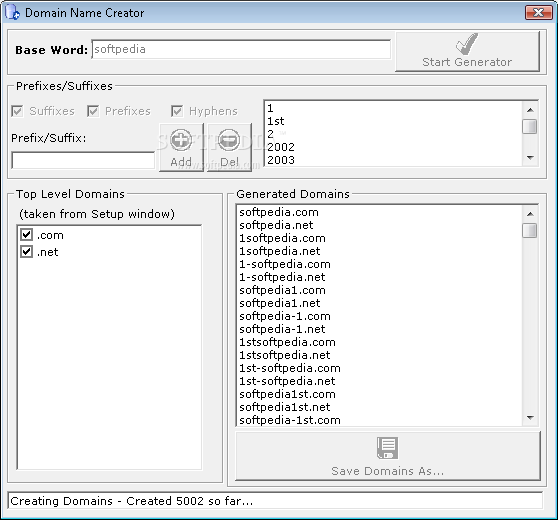Uncheck the .net top level domain
The width and height of the screenshot is (558, 520).
coord(27,252)
